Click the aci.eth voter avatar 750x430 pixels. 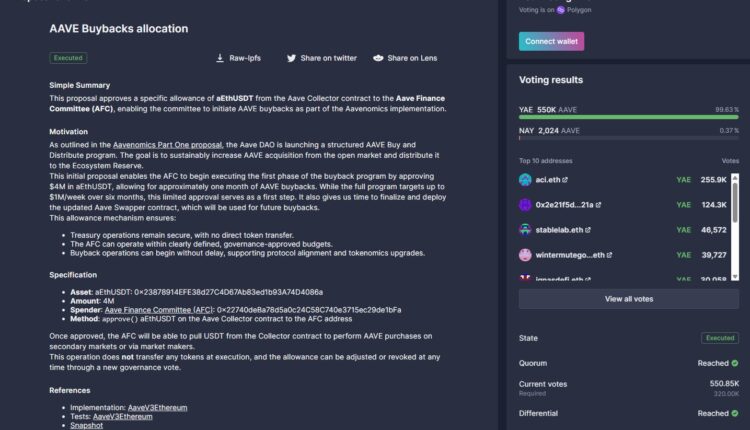525,179
